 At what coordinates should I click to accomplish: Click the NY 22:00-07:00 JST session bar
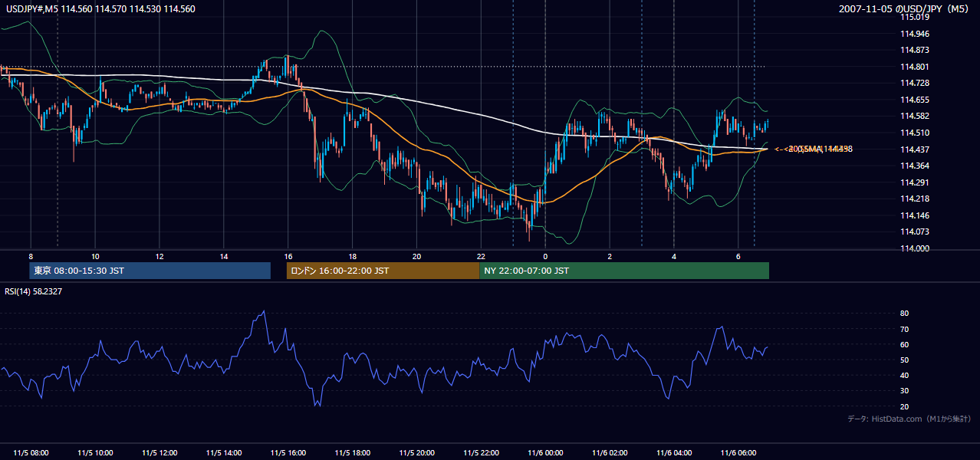(624, 271)
